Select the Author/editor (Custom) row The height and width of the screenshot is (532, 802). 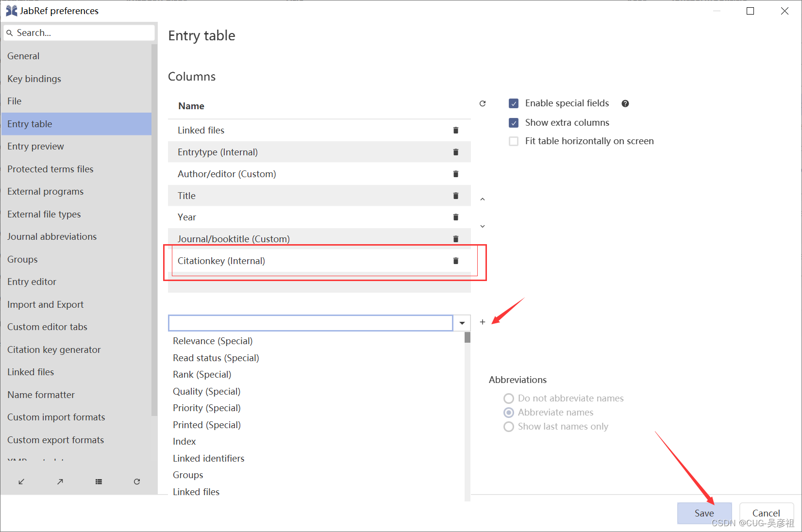click(319, 174)
